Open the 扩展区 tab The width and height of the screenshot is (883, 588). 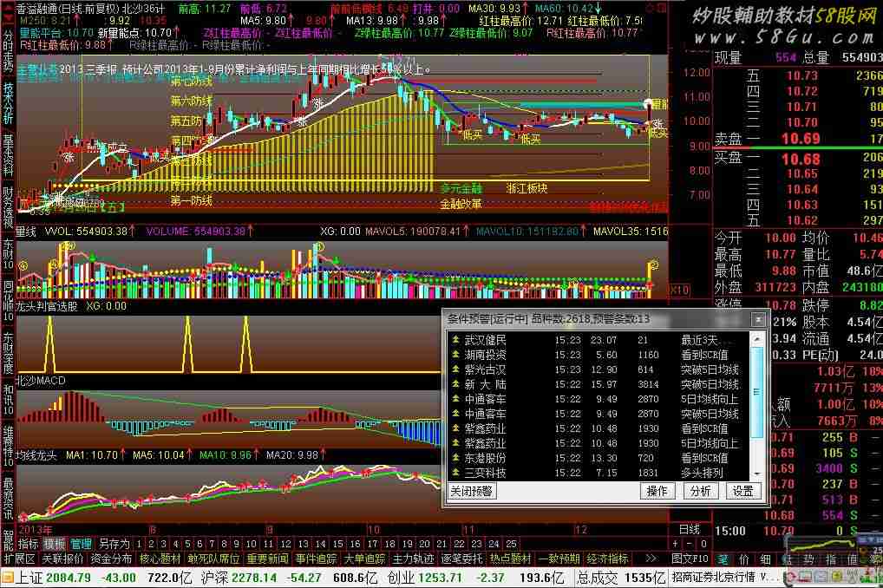[20, 559]
